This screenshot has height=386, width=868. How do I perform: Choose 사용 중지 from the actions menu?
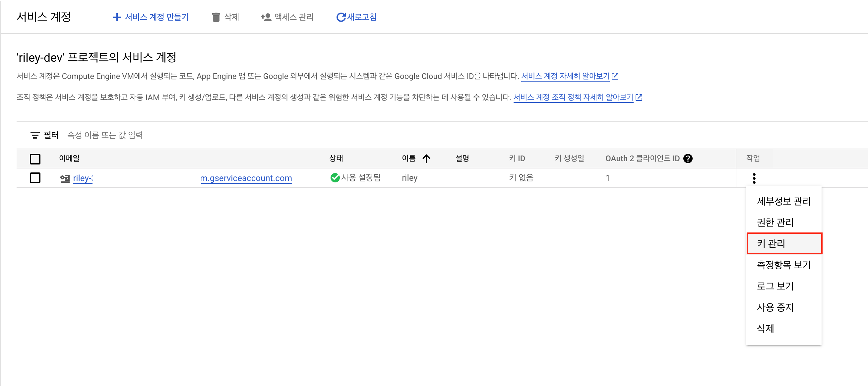click(784, 307)
